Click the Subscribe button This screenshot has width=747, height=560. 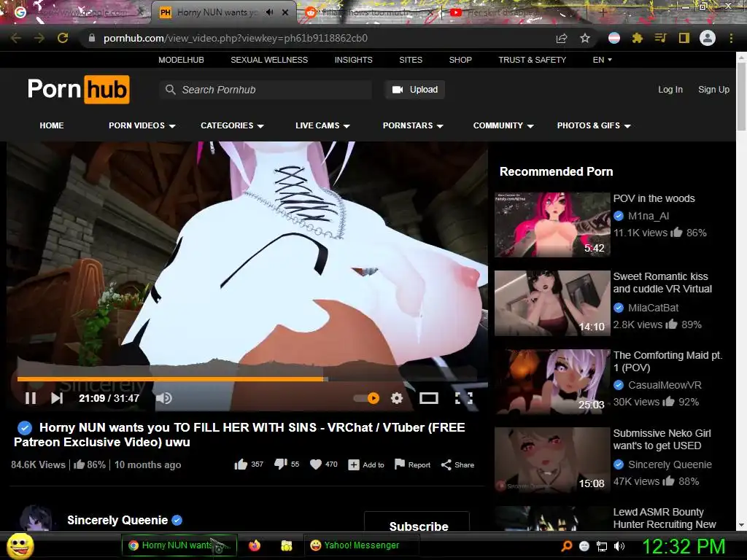point(417,524)
